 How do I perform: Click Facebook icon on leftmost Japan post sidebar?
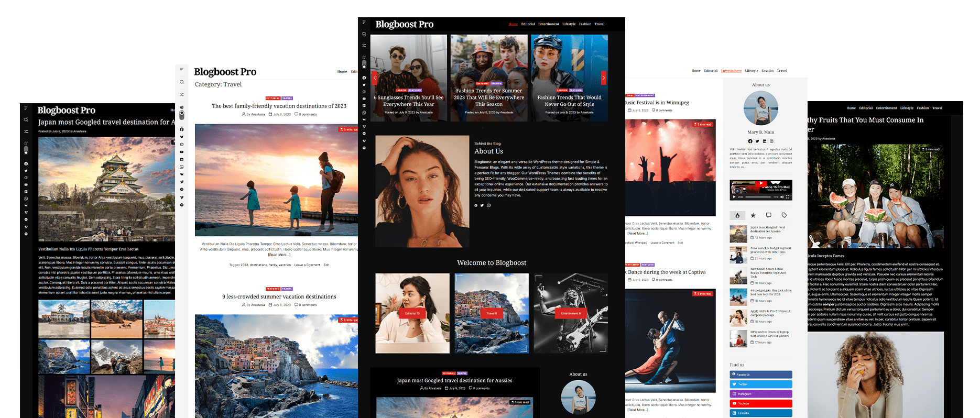26,164
